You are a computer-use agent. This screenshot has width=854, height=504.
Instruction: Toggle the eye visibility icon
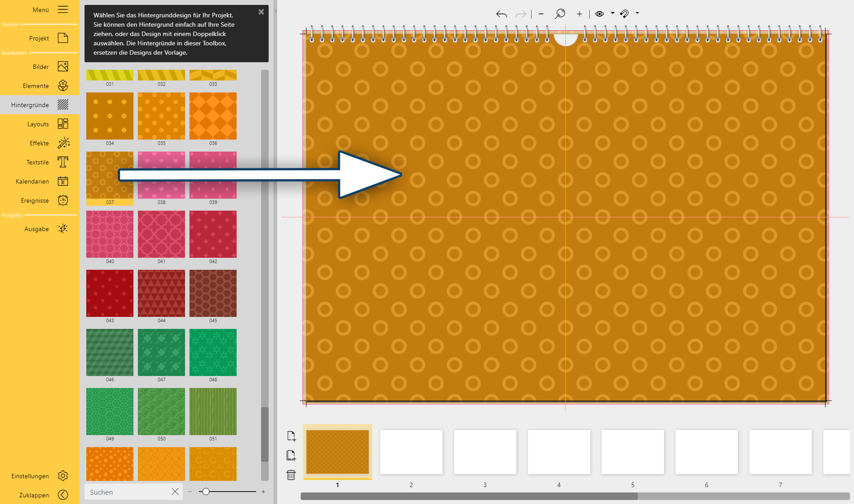(599, 14)
